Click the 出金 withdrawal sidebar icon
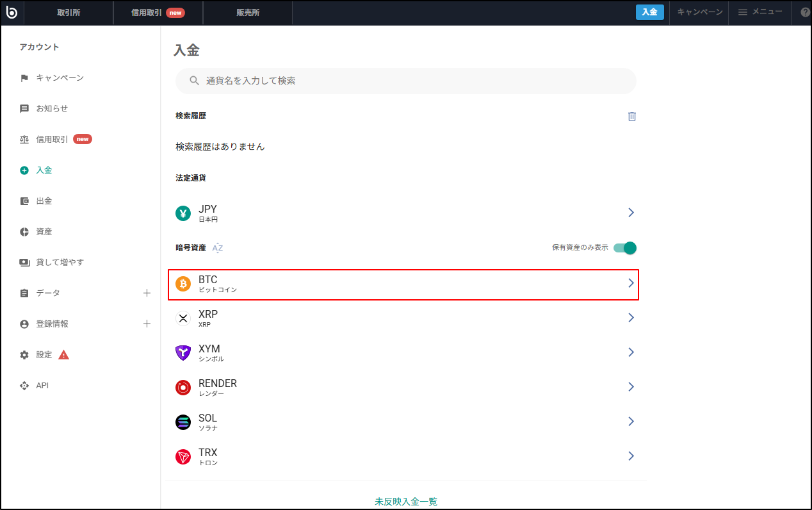 24,201
